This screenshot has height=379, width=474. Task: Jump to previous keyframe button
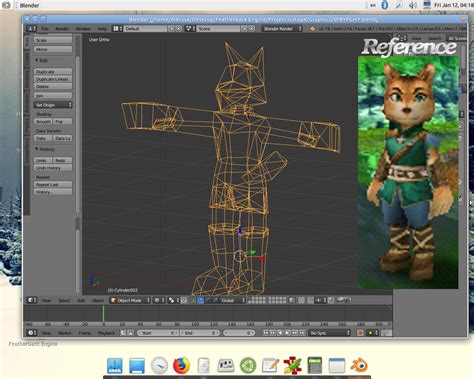coord(273,333)
